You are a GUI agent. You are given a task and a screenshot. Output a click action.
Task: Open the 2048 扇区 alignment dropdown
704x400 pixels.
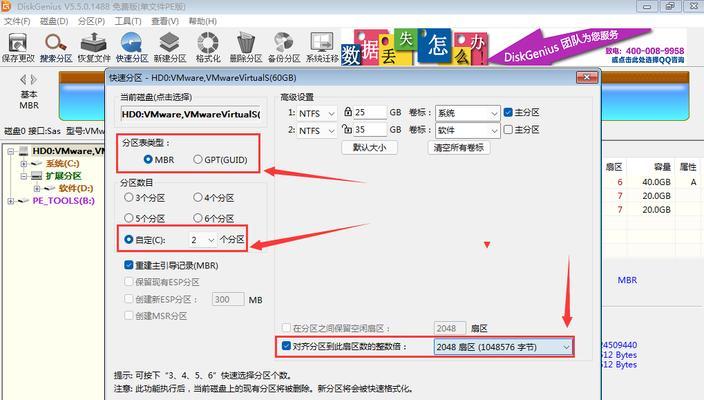click(x=503, y=347)
